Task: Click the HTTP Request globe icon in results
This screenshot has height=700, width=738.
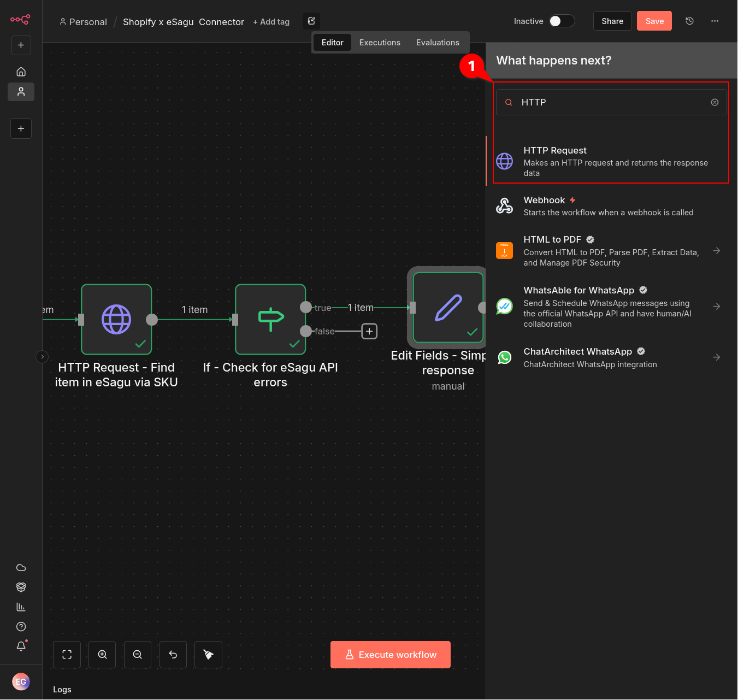Action: pyautogui.click(x=504, y=161)
